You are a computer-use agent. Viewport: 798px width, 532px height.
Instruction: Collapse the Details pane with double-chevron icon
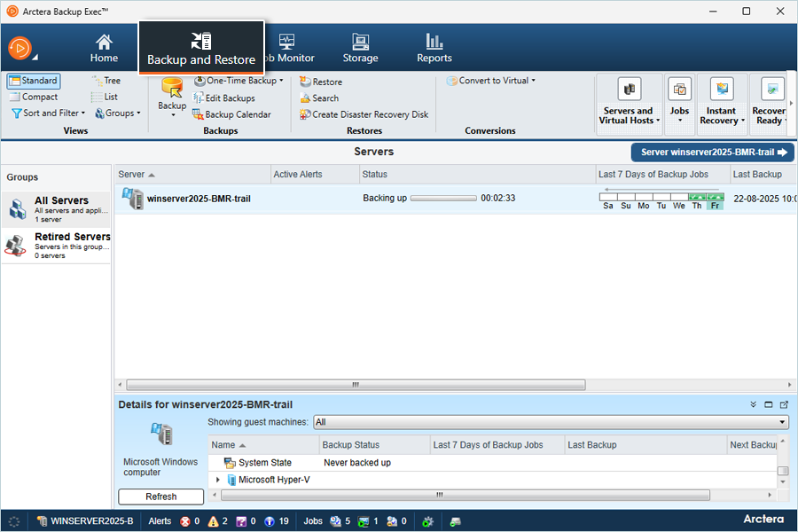tap(753, 404)
